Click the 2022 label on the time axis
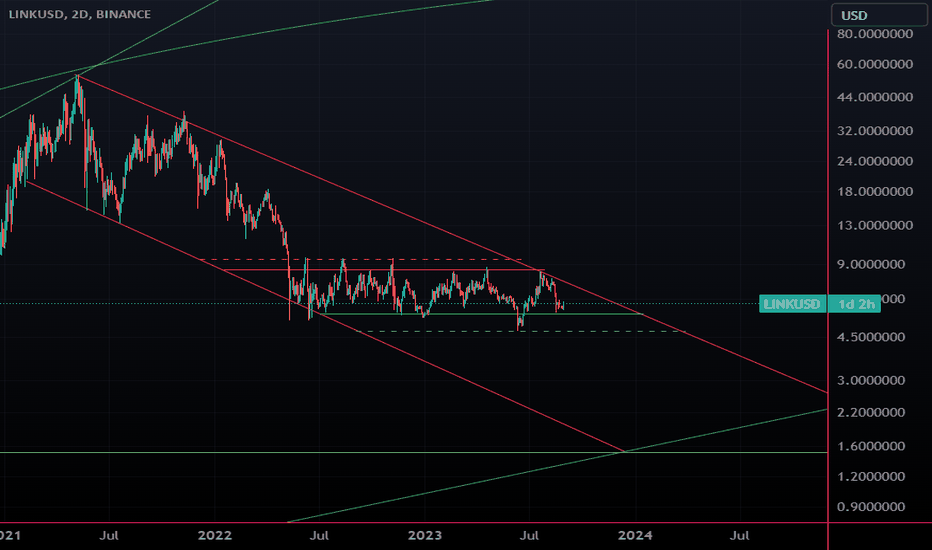Image resolution: width=932 pixels, height=550 pixels. tap(215, 536)
